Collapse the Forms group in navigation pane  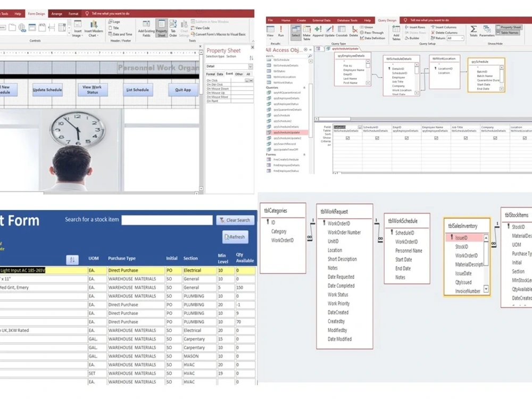304,155
